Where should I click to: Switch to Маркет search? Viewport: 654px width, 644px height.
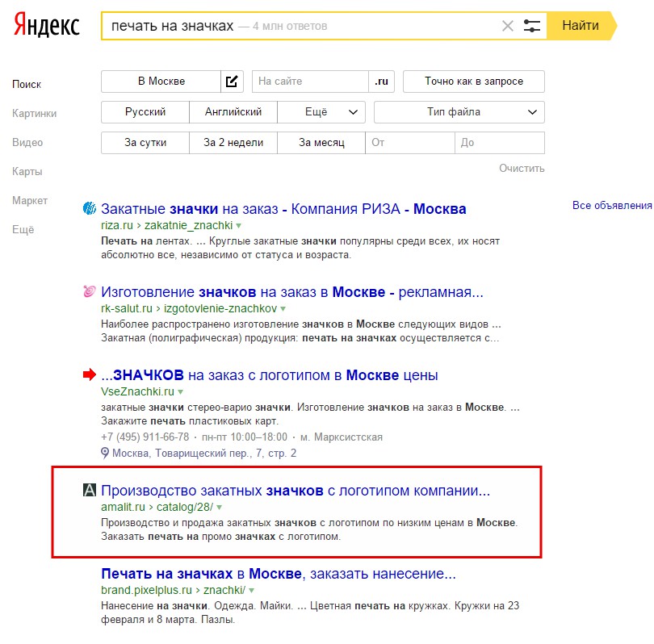(30, 200)
